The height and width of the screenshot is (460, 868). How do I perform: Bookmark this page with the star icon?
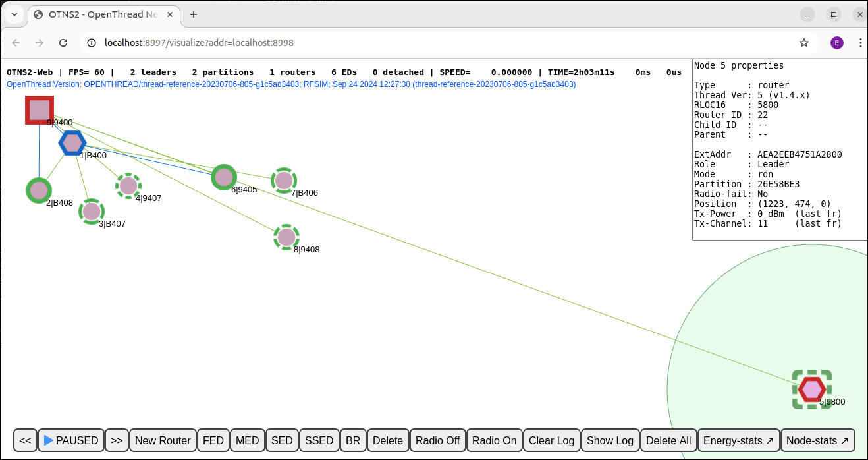coord(804,42)
